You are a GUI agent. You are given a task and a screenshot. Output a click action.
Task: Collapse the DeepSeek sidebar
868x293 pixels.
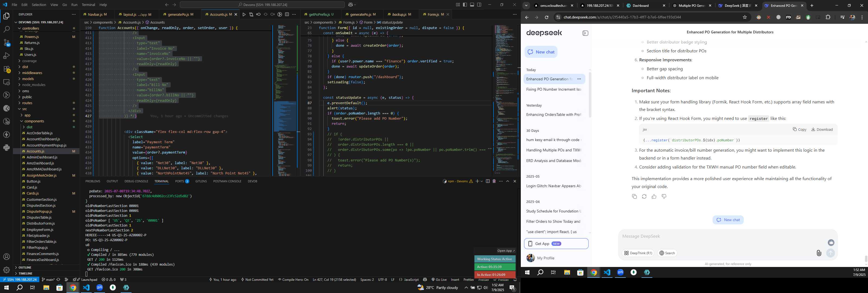tap(585, 33)
